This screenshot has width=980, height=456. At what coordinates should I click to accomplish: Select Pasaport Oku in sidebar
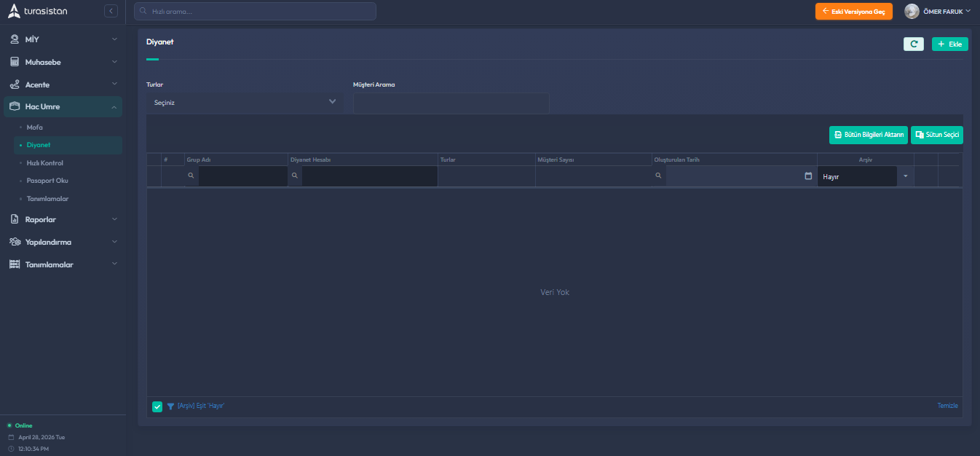47,181
